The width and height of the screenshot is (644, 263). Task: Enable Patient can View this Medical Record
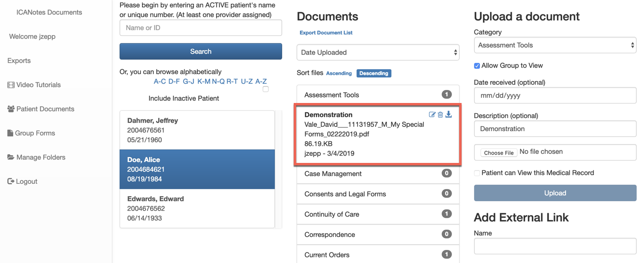pyautogui.click(x=477, y=173)
